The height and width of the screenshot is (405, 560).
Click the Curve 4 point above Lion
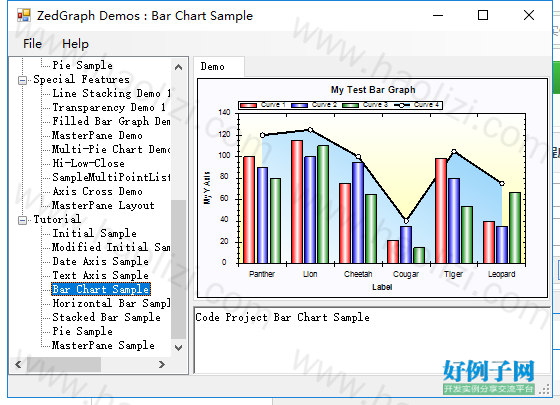coord(310,130)
